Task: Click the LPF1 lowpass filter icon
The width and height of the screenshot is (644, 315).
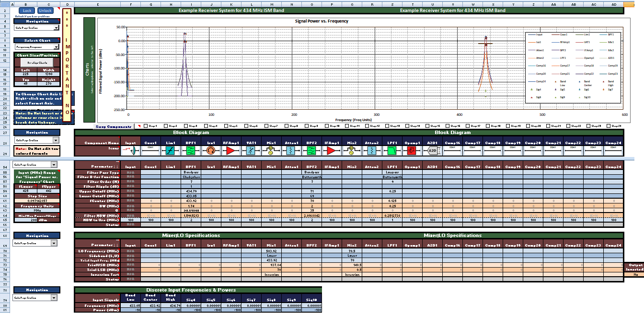Action: 392,151
